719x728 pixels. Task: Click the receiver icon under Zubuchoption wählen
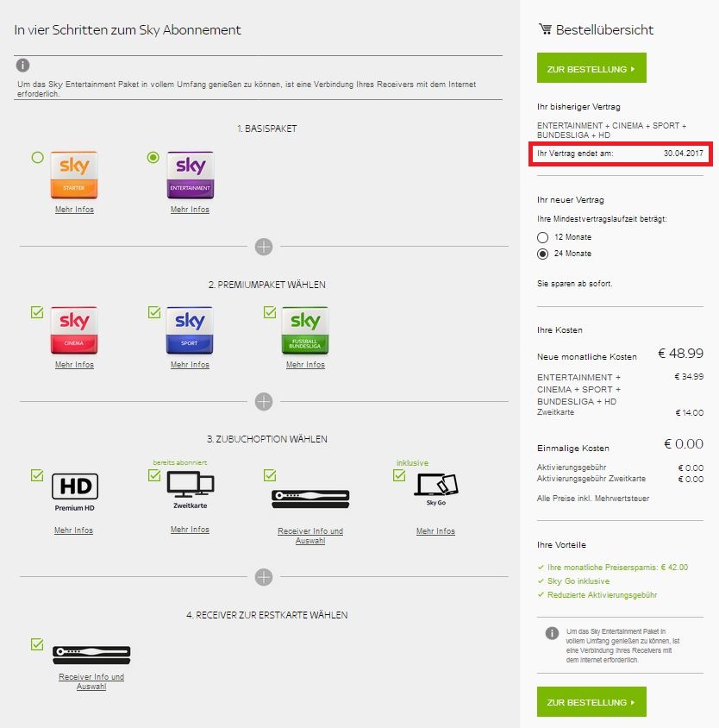[x=310, y=499]
